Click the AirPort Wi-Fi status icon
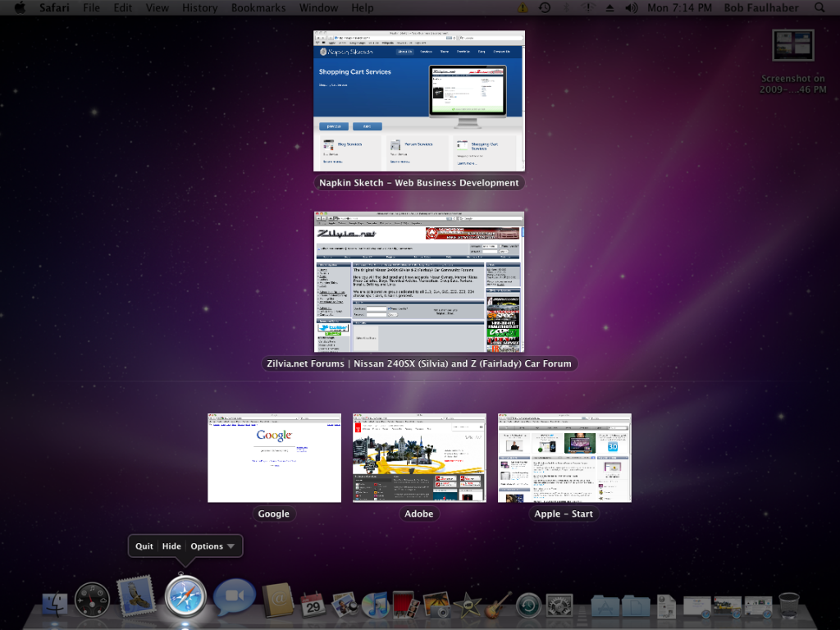Image resolution: width=840 pixels, height=630 pixels. click(x=587, y=7)
